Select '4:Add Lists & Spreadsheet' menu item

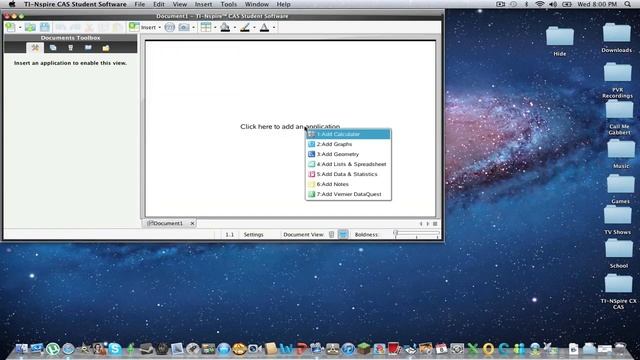349,164
